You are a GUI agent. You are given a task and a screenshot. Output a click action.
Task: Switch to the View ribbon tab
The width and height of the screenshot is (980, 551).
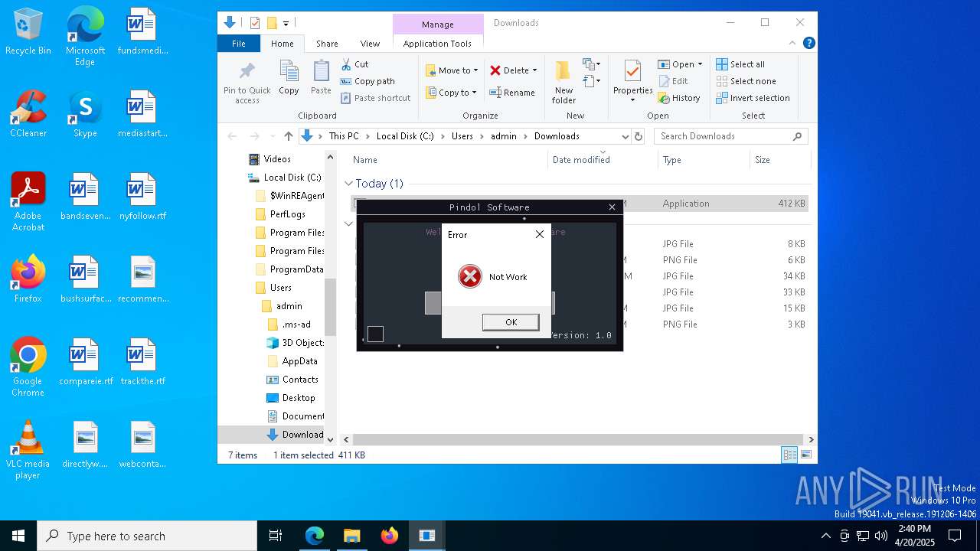[370, 44]
